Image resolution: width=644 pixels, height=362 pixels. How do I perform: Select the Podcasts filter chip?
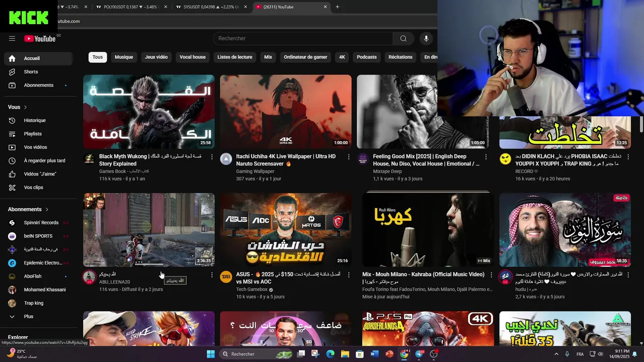pos(367,57)
